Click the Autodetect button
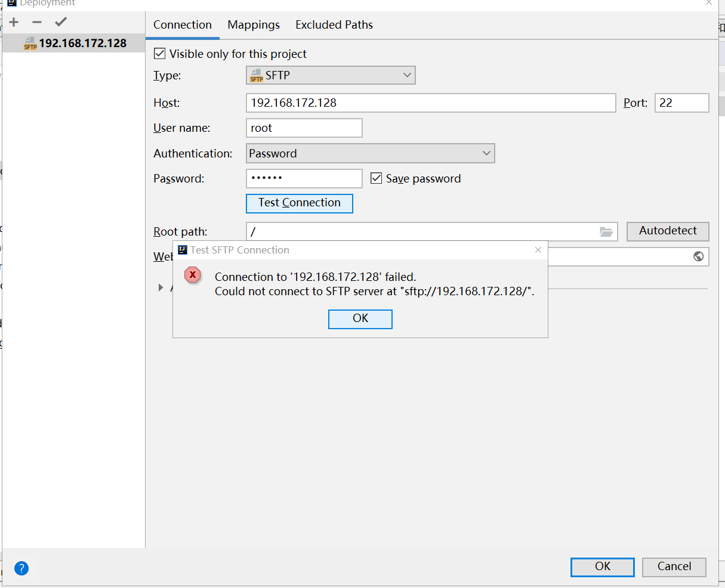 (x=668, y=231)
